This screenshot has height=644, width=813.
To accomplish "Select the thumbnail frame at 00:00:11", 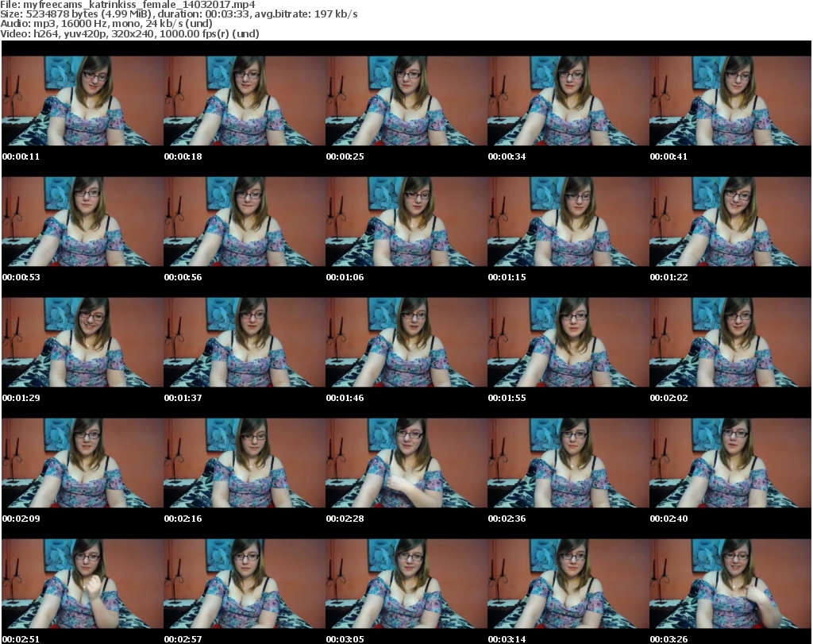I will (x=83, y=101).
